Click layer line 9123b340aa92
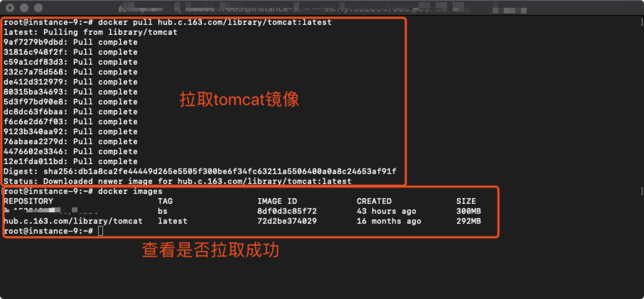 70,132
